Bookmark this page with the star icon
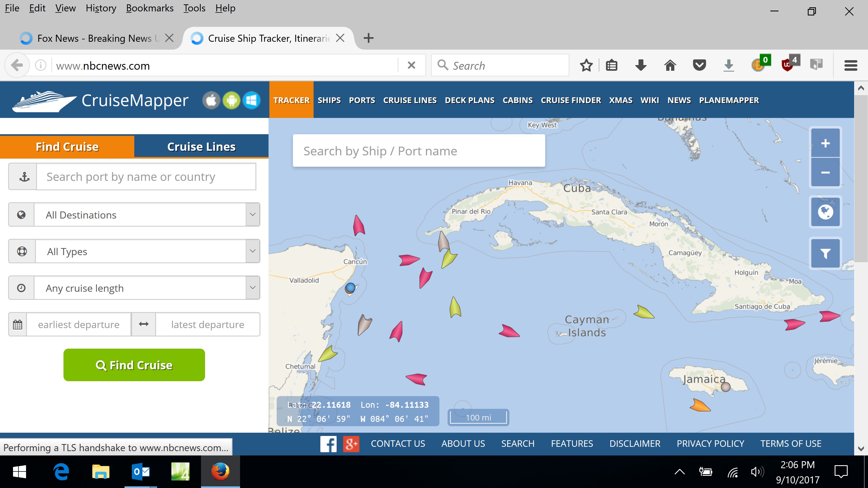 click(x=586, y=65)
